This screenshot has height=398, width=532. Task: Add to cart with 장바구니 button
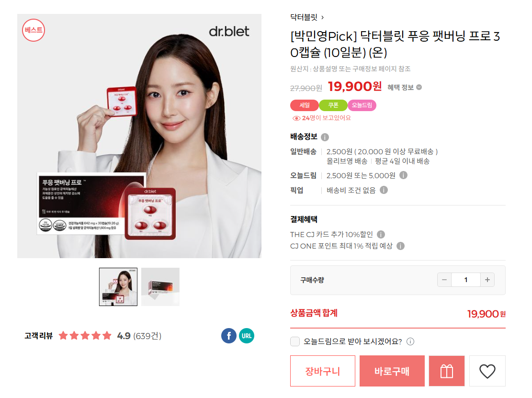323,371
